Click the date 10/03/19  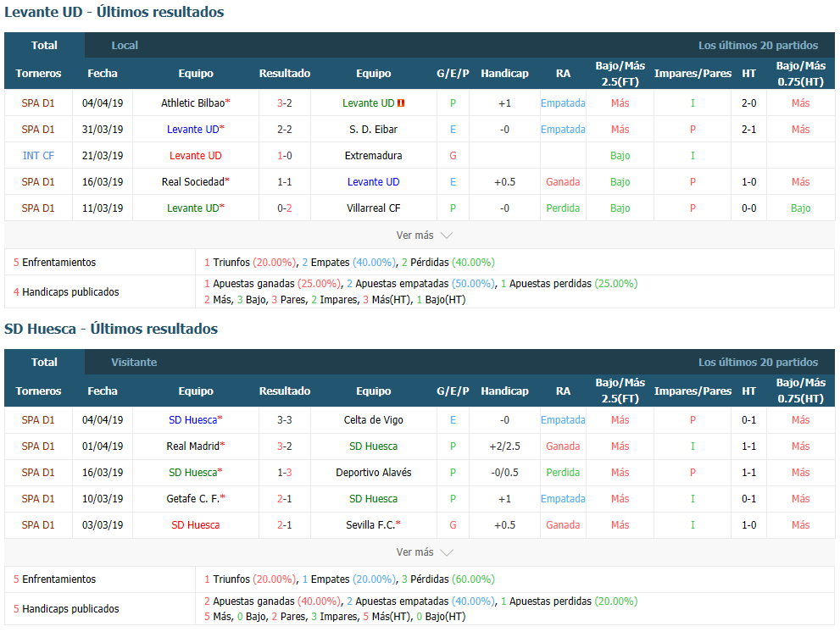(103, 499)
